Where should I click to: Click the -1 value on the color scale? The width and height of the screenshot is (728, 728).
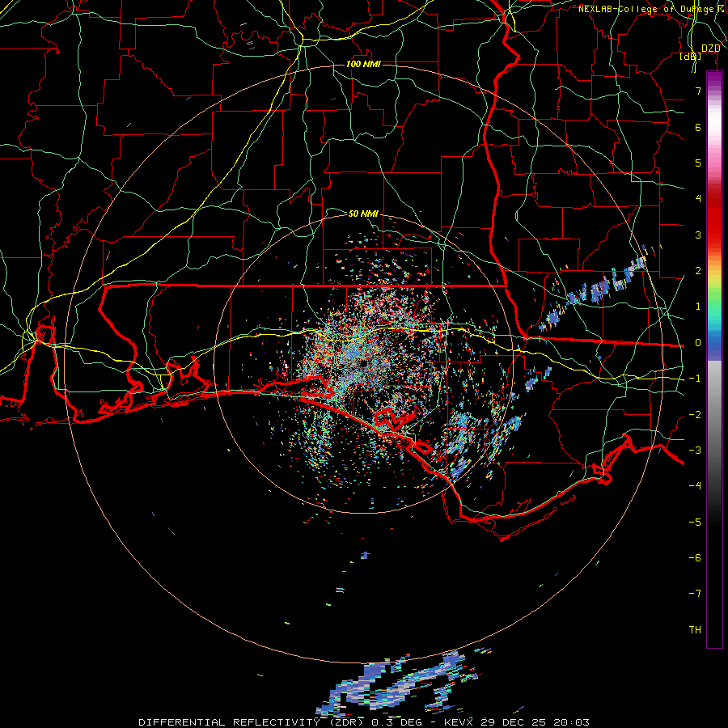(695, 379)
